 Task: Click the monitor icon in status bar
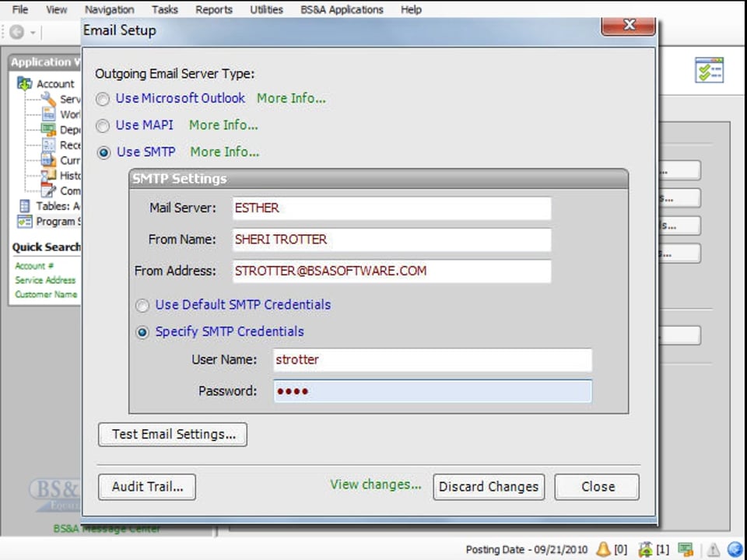686,550
